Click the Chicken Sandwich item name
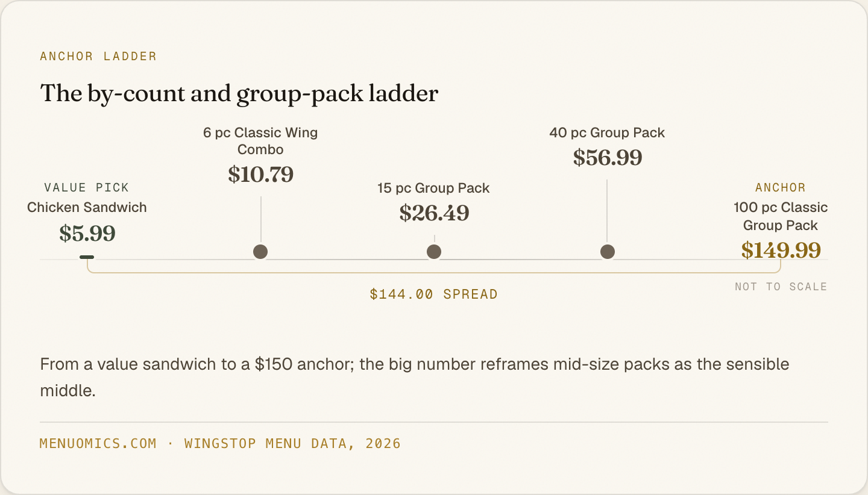This screenshot has width=868, height=495. (87, 207)
